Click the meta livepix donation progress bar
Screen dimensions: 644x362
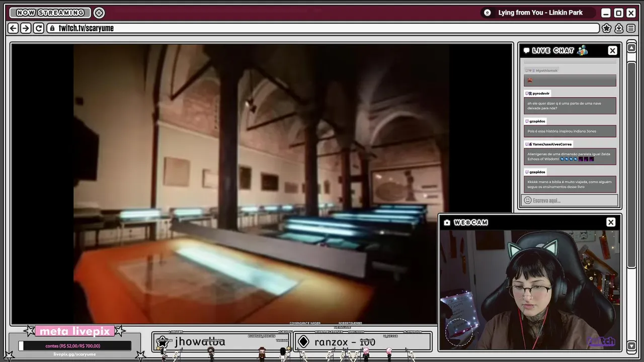[x=75, y=346]
